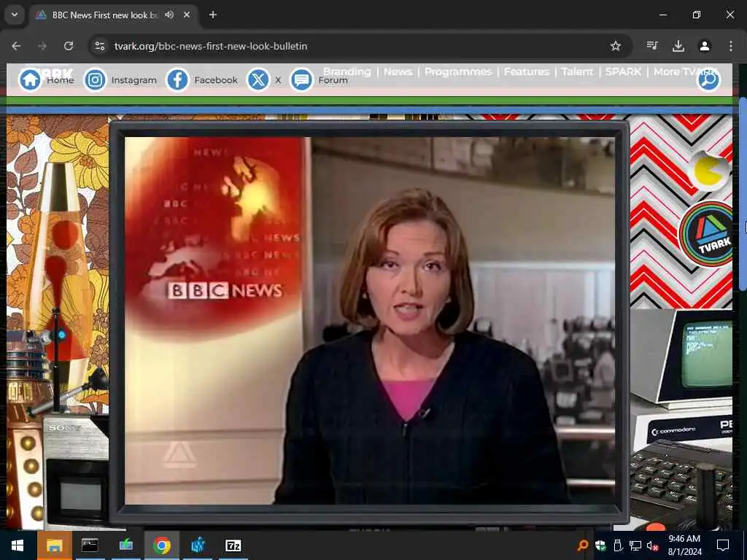Viewport: 747px width, 560px height.
Task: Open the Forum chat icon
Action: 301,79
